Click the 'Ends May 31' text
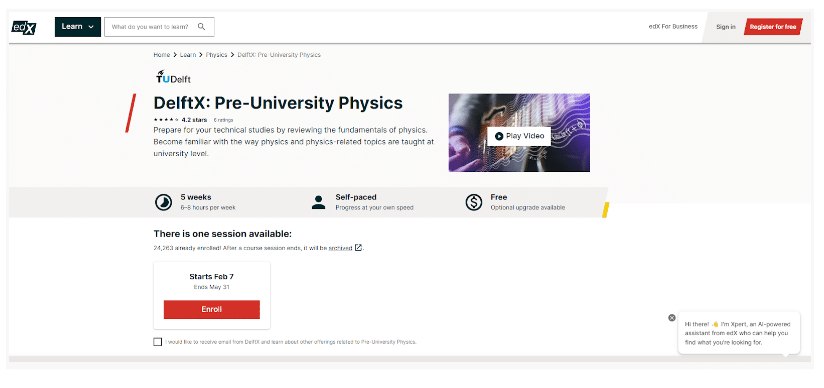824x388 pixels. 211,287
